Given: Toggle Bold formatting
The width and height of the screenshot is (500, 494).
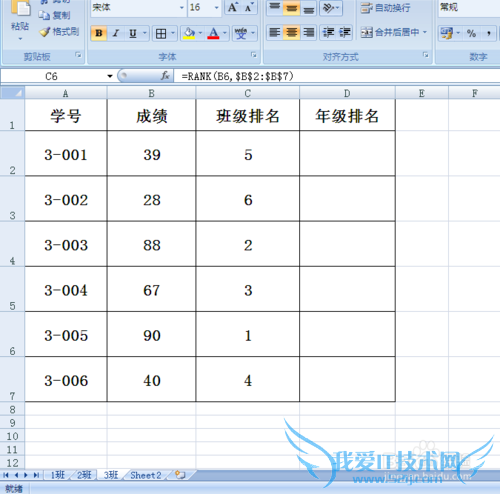Looking at the screenshot, I should pos(99,33).
